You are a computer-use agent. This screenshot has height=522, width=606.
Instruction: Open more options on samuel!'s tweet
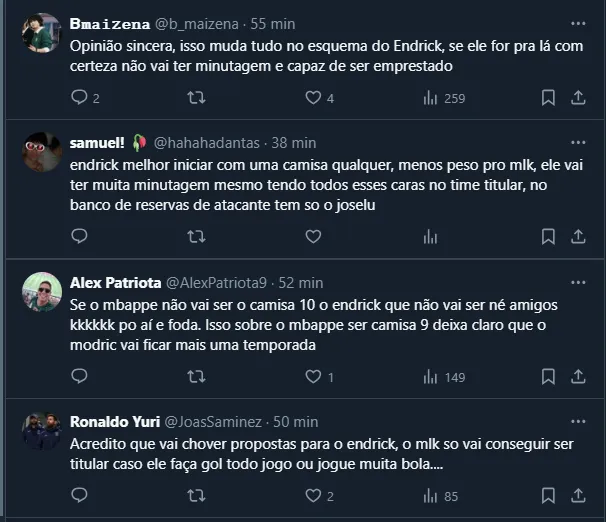coord(578,142)
